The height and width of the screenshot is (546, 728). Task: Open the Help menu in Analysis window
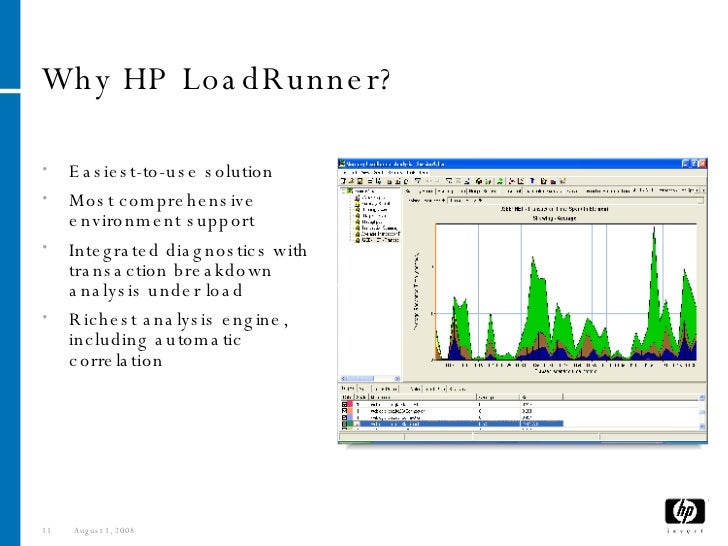pos(424,173)
